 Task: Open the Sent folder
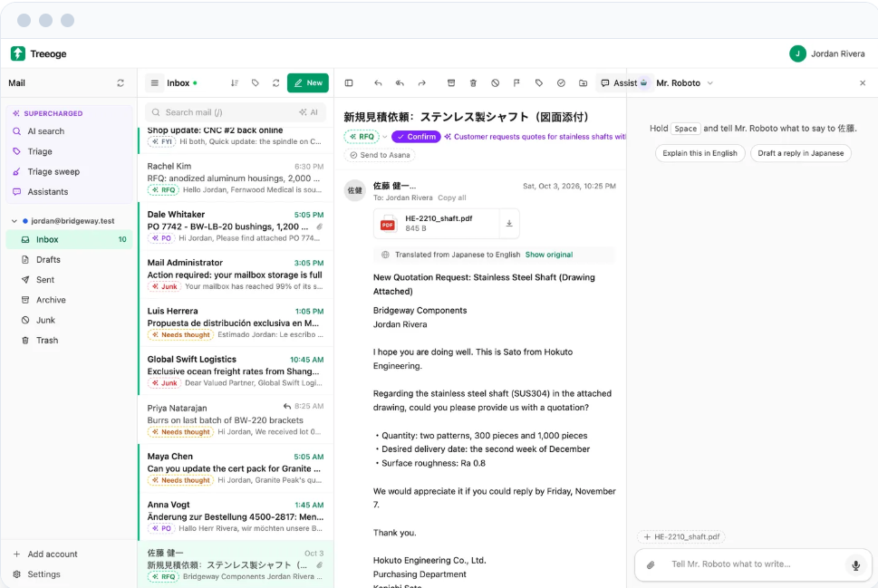[x=70, y=279]
